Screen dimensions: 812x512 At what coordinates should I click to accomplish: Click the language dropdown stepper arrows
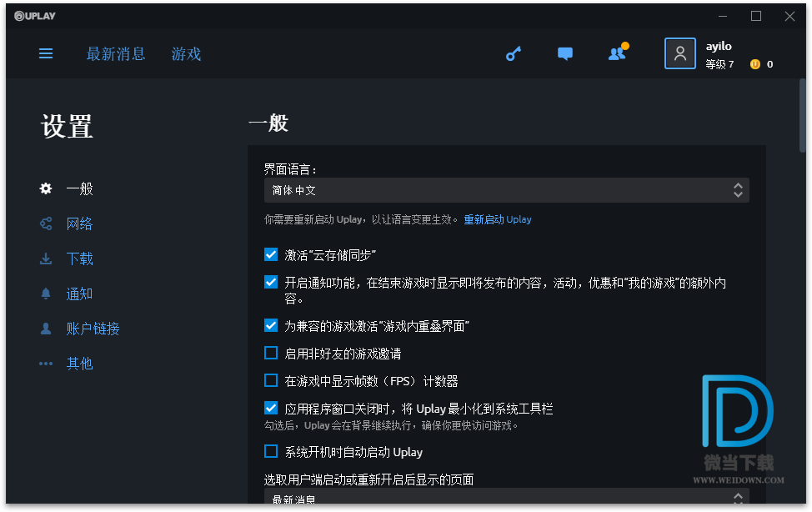tap(738, 190)
